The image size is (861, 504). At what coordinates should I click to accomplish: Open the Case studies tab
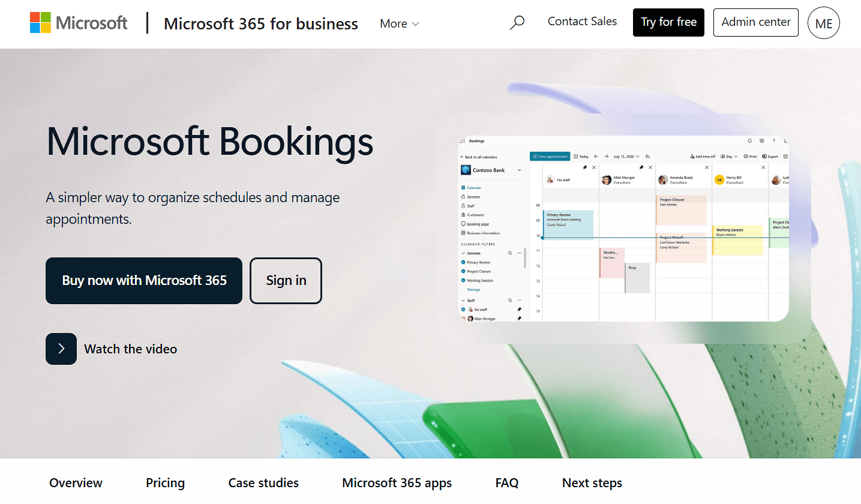pos(263,482)
